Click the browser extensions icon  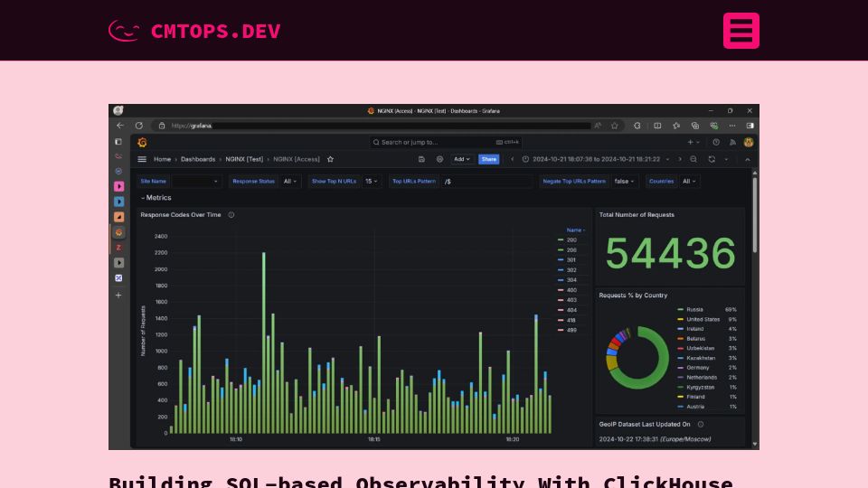tap(637, 126)
